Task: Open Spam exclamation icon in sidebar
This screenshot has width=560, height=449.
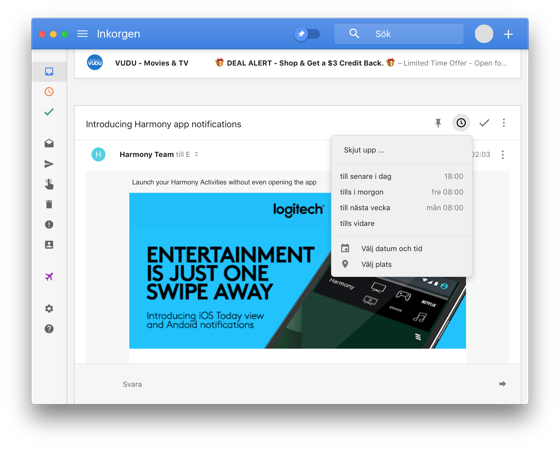Action: (x=49, y=225)
